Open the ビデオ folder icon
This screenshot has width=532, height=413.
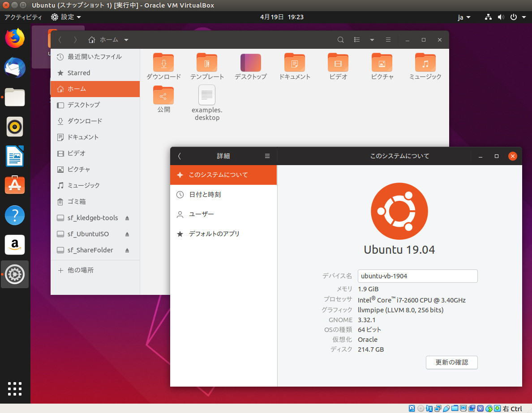click(x=338, y=62)
